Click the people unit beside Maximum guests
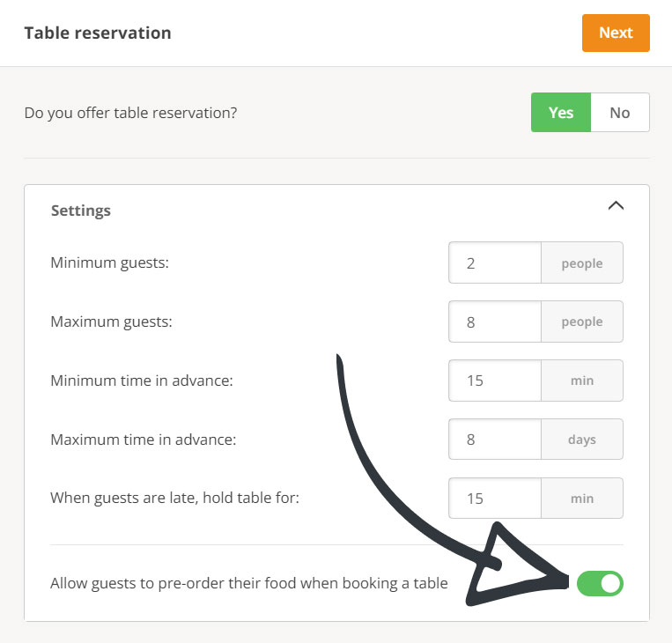 coord(582,321)
